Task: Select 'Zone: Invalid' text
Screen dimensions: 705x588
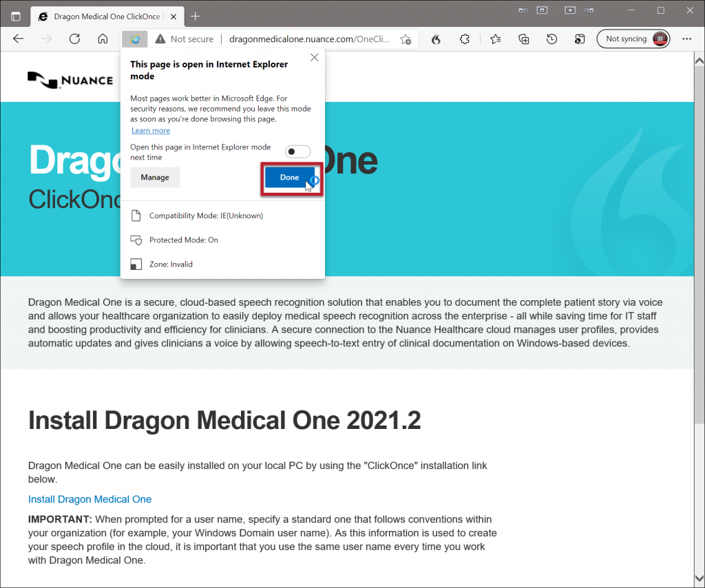Action: pyautogui.click(x=171, y=264)
